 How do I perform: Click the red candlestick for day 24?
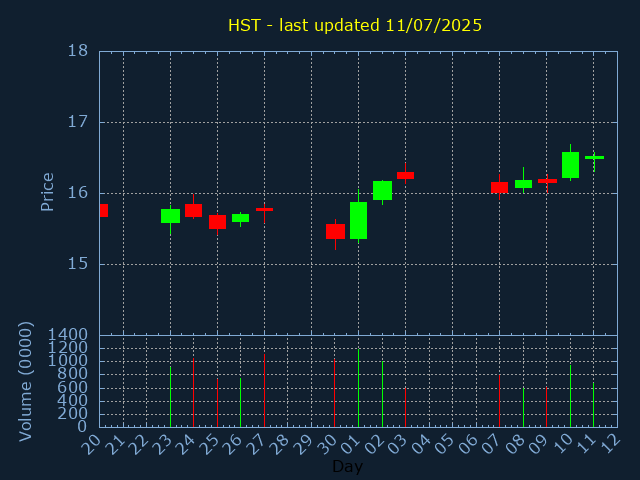tap(193, 210)
